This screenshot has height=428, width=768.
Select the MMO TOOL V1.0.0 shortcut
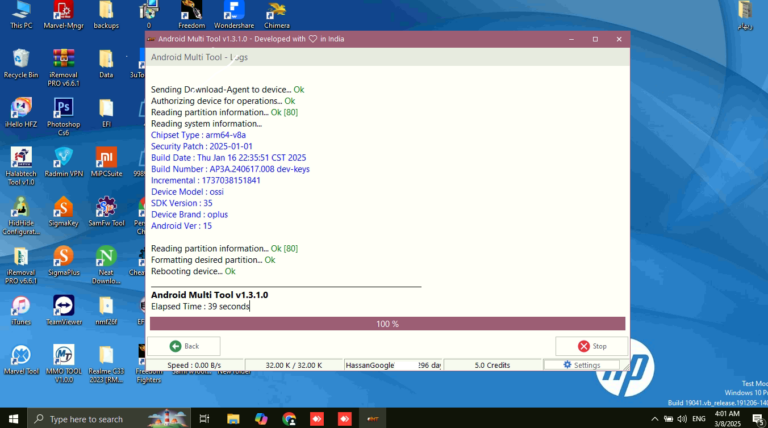pos(64,363)
